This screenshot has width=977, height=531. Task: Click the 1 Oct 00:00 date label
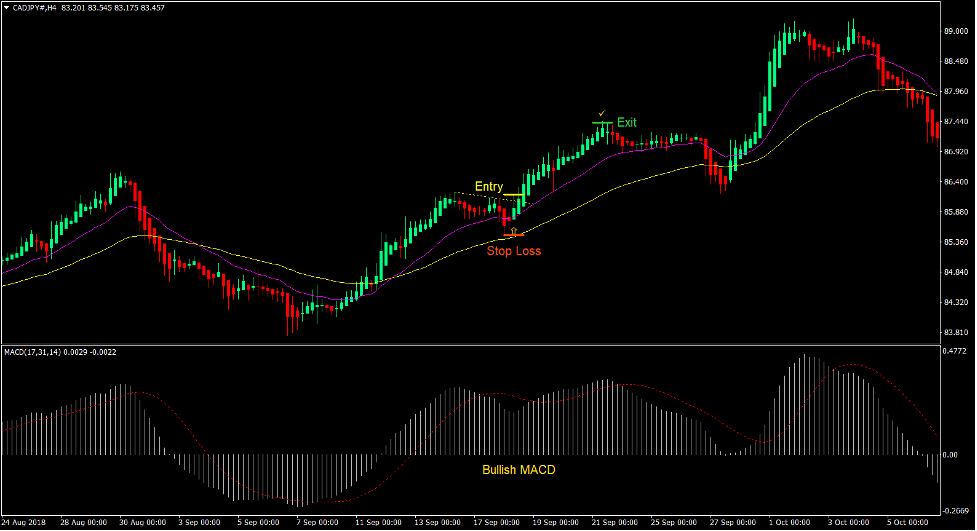(790, 522)
